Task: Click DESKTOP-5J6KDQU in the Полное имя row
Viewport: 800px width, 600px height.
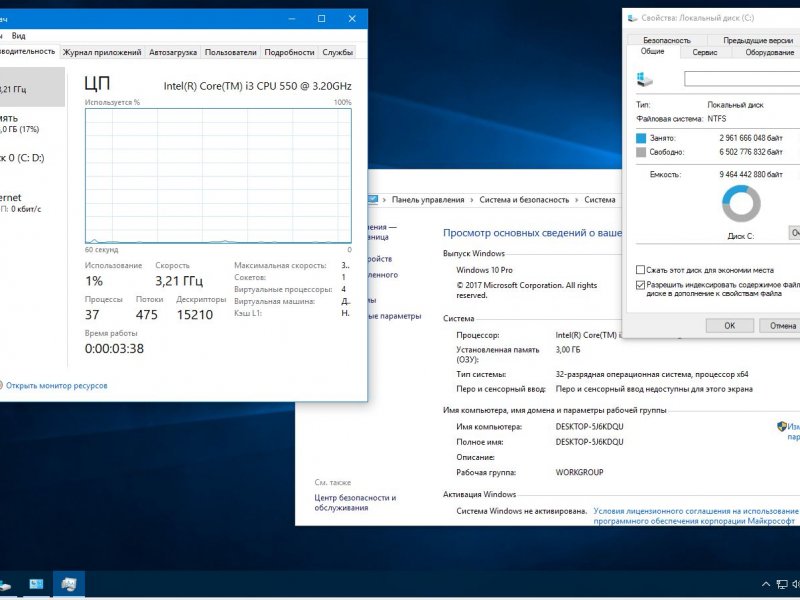Action: point(589,442)
